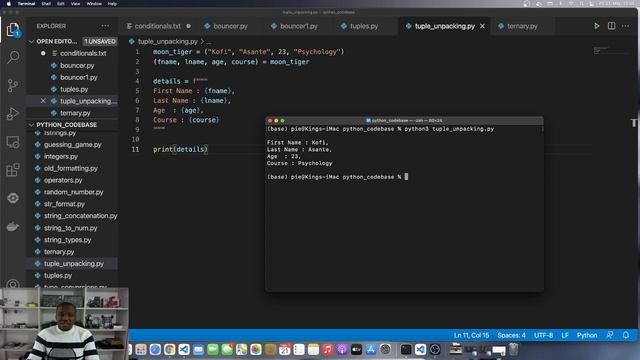Switch to conditionals.txt tab
Viewport: 640px width, 360px height.
point(158,26)
